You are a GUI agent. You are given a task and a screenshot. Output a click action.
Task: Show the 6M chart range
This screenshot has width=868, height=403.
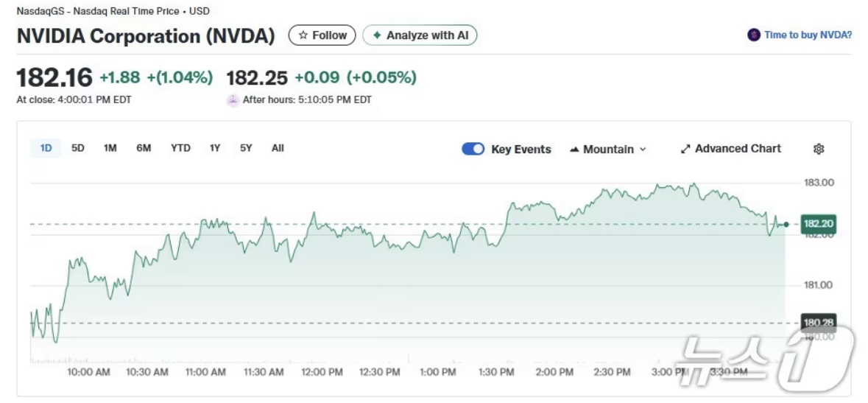[x=144, y=148]
